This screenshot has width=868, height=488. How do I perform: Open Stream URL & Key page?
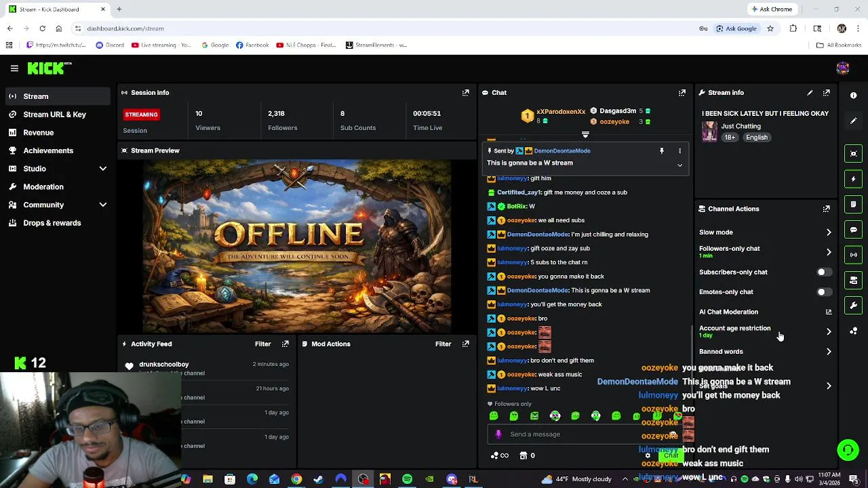click(56, 115)
